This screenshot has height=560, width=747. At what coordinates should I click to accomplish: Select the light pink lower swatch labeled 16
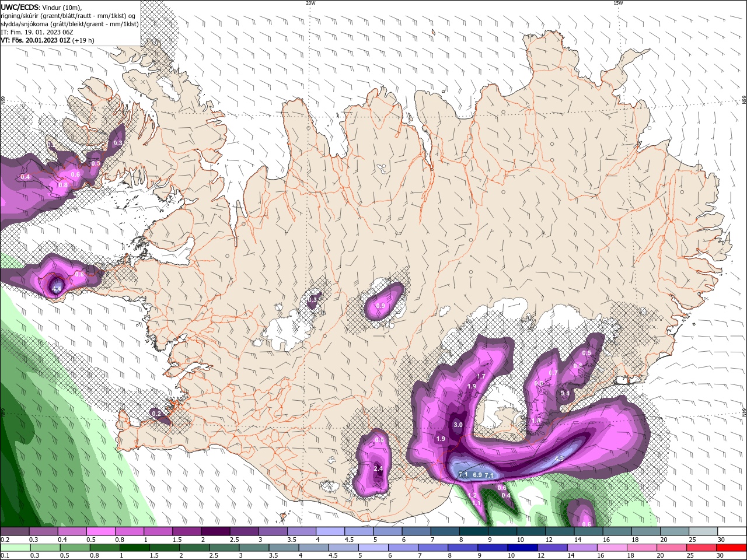click(612, 548)
